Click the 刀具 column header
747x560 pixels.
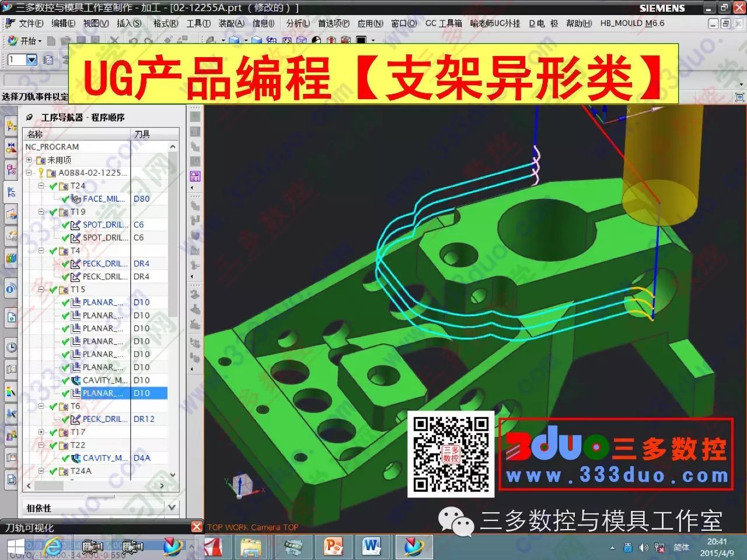click(155, 134)
